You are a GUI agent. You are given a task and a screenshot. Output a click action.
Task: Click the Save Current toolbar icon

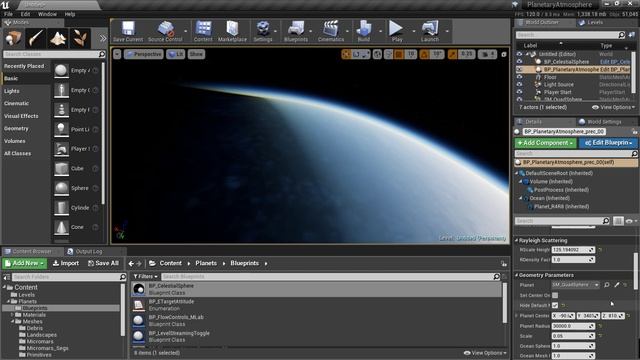click(x=128, y=31)
